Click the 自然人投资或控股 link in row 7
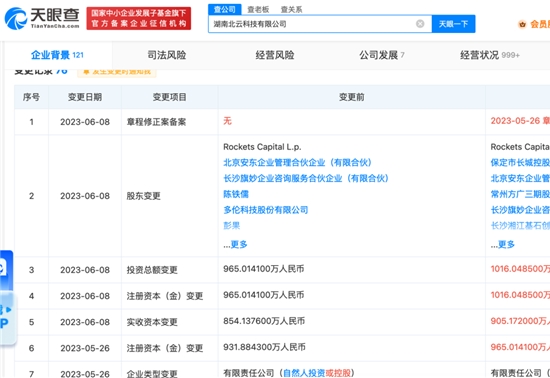 pyautogui.click(x=317, y=373)
